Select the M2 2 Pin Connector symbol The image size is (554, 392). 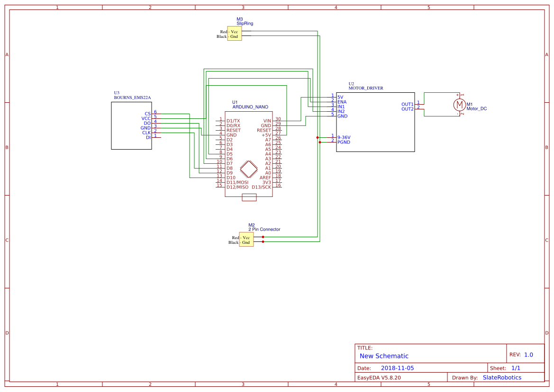[246, 239]
